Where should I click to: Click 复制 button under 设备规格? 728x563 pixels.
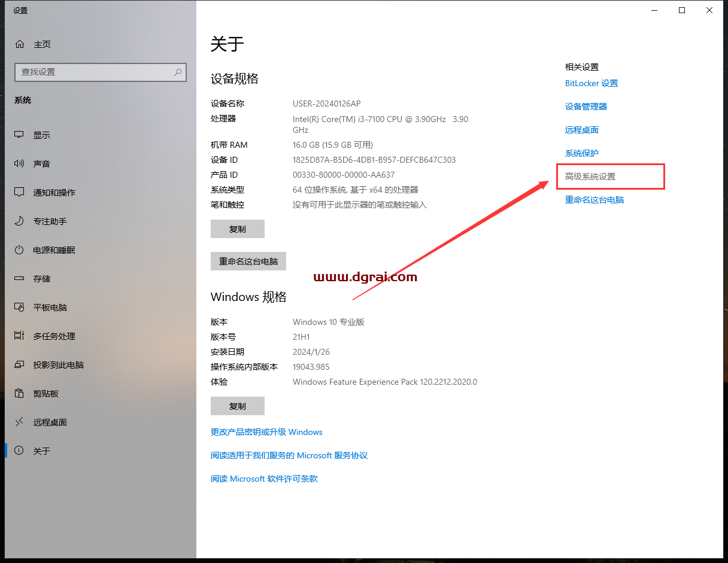[x=238, y=229]
